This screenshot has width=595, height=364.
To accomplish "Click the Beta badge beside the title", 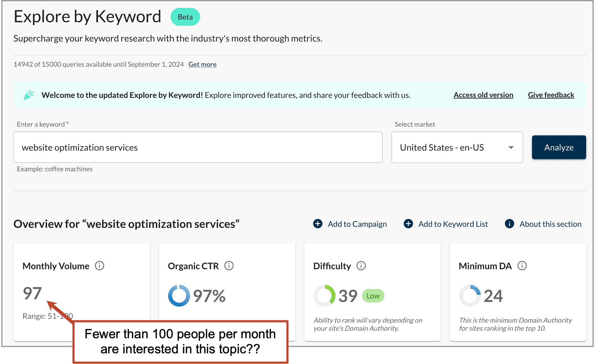I will (185, 17).
